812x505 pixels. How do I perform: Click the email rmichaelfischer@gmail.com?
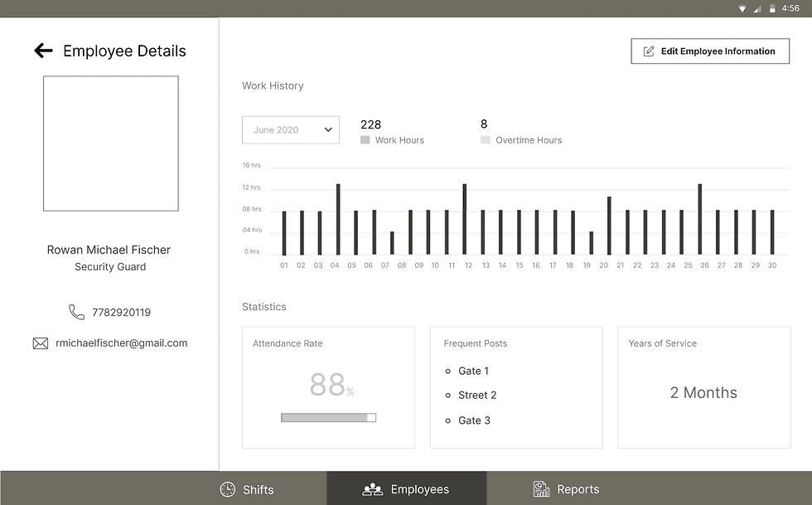121,342
